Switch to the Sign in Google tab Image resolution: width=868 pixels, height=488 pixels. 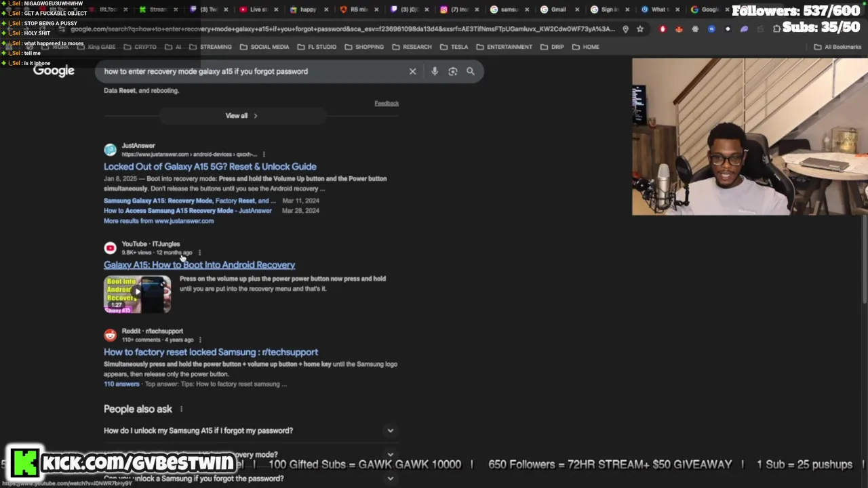(608, 9)
